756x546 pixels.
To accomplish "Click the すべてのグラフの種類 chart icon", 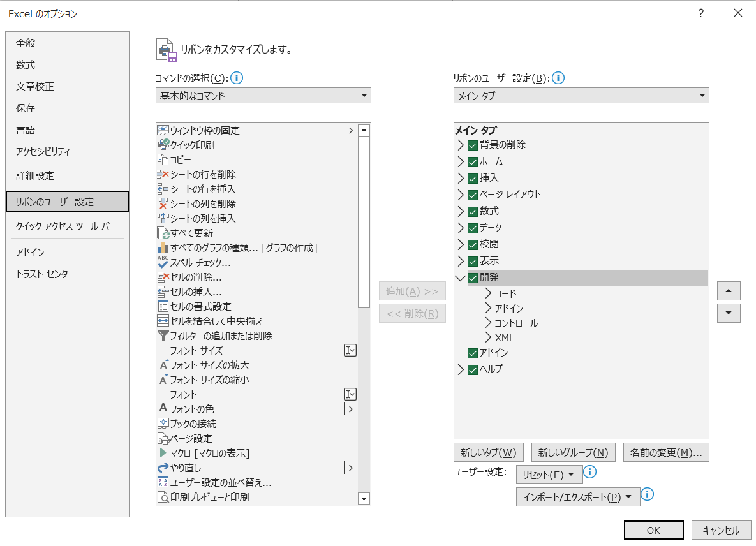I will pos(163,247).
